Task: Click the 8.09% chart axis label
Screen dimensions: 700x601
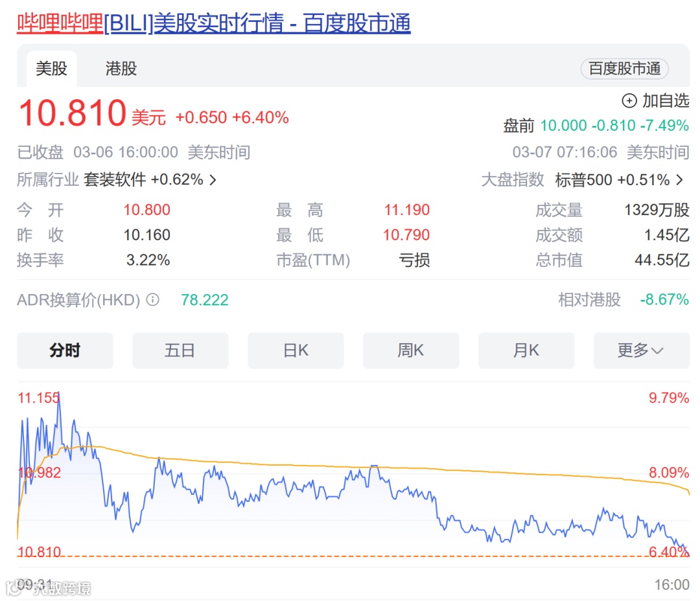Action: tap(669, 472)
